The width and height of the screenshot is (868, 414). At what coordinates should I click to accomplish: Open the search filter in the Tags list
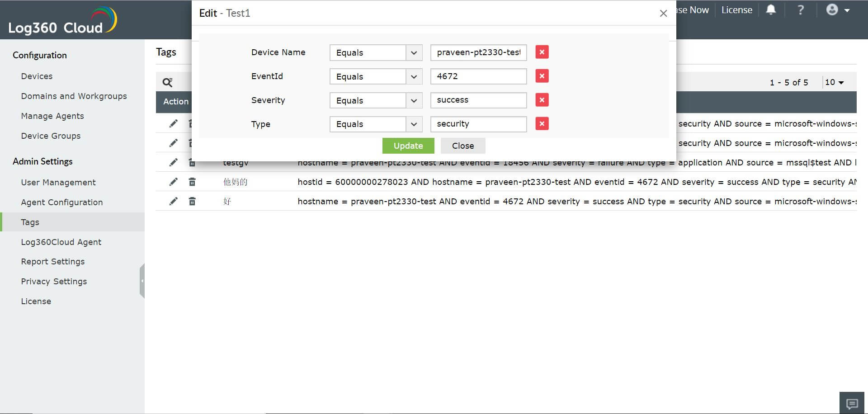pyautogui.click(x=167, y=82)
